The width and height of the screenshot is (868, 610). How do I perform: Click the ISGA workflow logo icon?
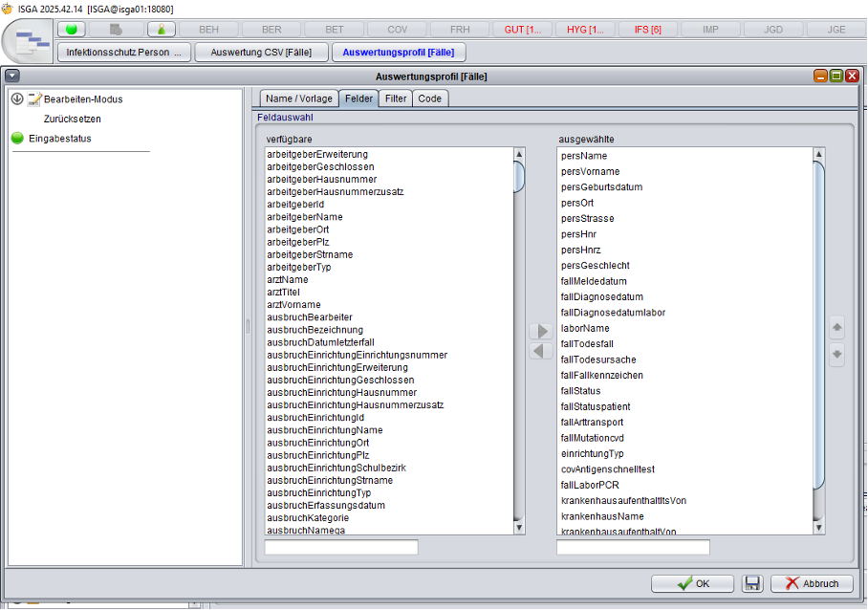[32, 42]
